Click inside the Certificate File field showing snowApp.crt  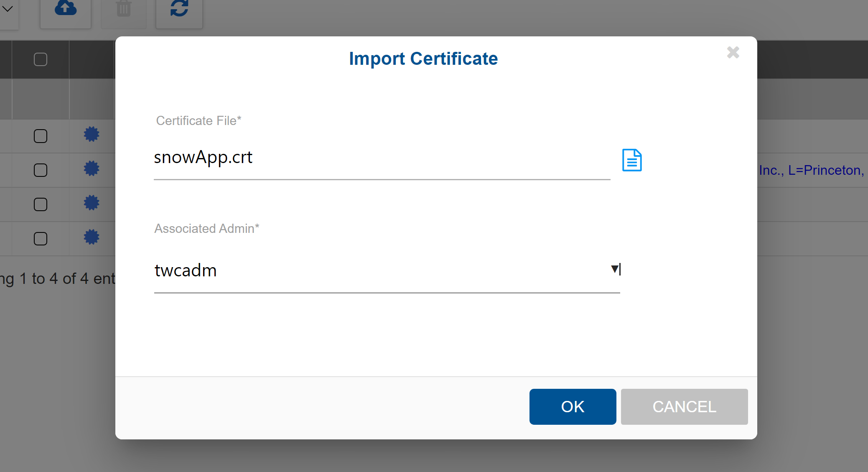[x=376, y=159]
